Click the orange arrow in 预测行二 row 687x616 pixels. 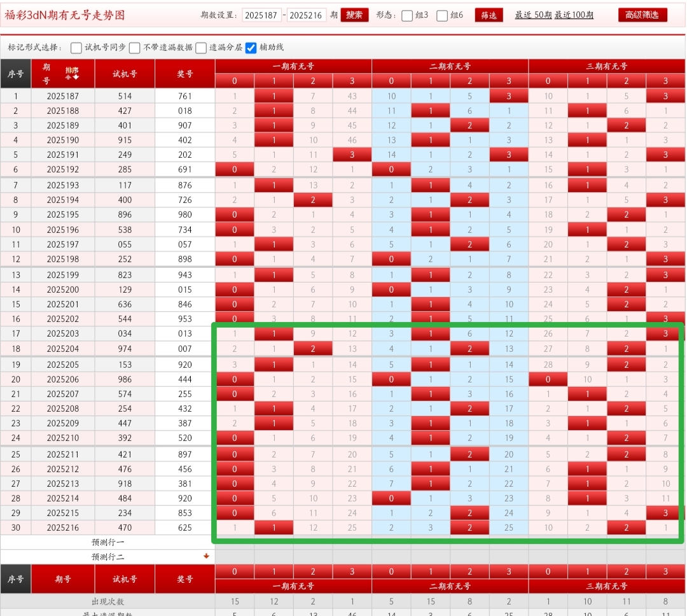[x=206, y=556]
